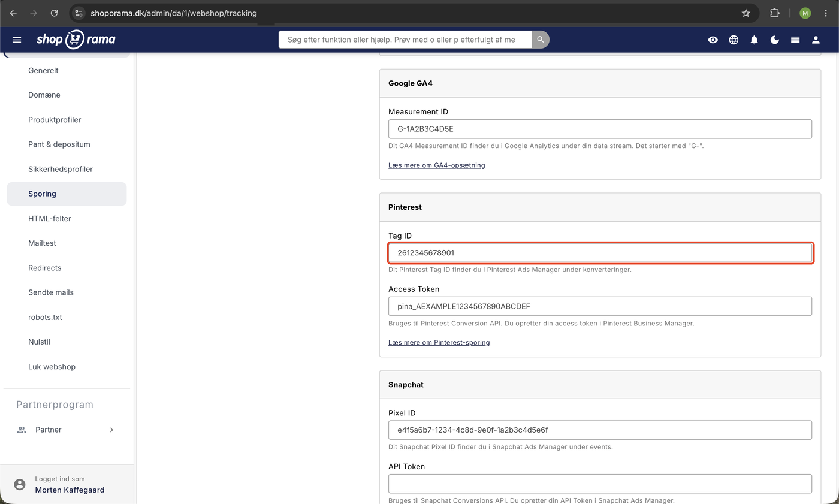
Task: Expand the Partner submenu chevron
Action: [x=111, y=430]
